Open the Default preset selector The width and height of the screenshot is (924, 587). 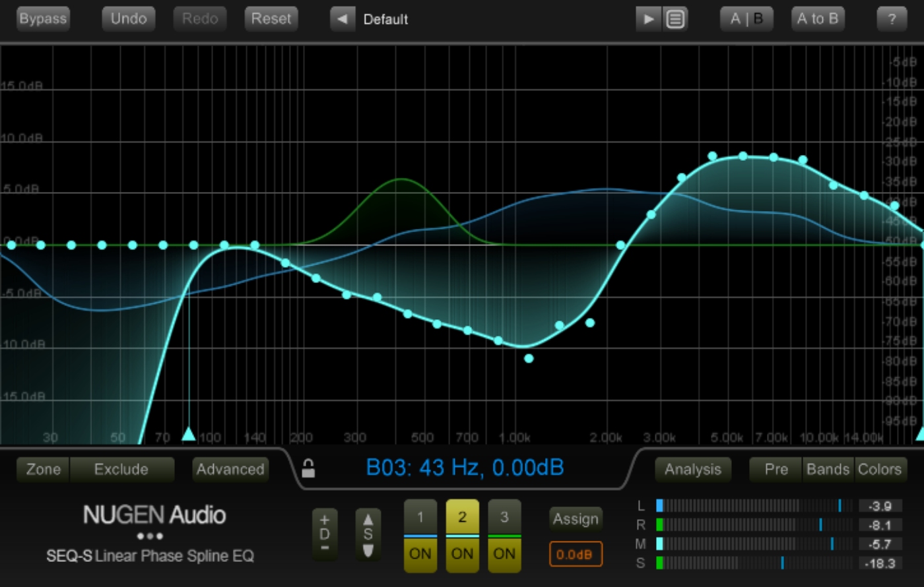point(385,18)
